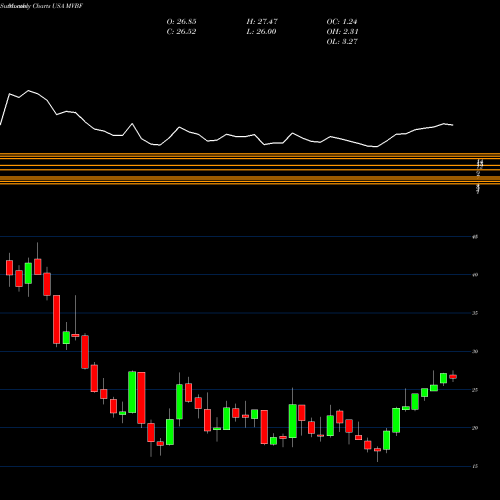Screen dimensions: 500x500
Task: Click the 20 price axis label
Action: [475, 428]
